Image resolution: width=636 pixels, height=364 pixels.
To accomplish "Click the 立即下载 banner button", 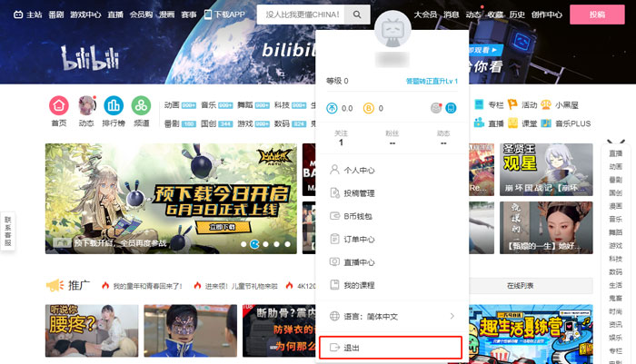I will [223, 227].
